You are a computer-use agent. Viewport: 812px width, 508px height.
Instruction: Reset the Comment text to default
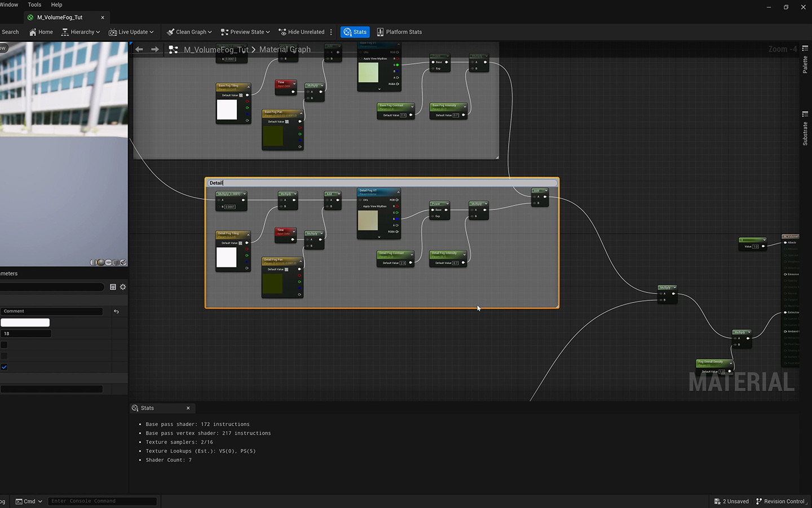116,312
